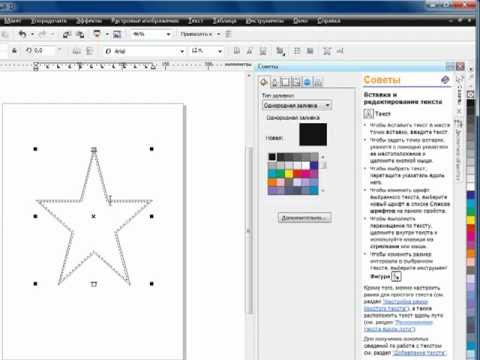The image size is (480, 360).
Task: Click the Дополнительно button in the docker
Action: point(305,218)
